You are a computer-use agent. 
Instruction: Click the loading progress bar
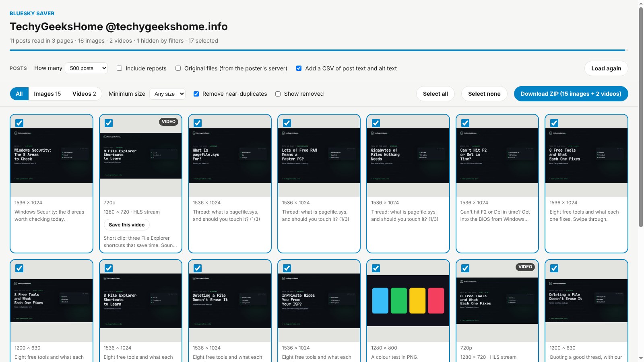(319, 50)
